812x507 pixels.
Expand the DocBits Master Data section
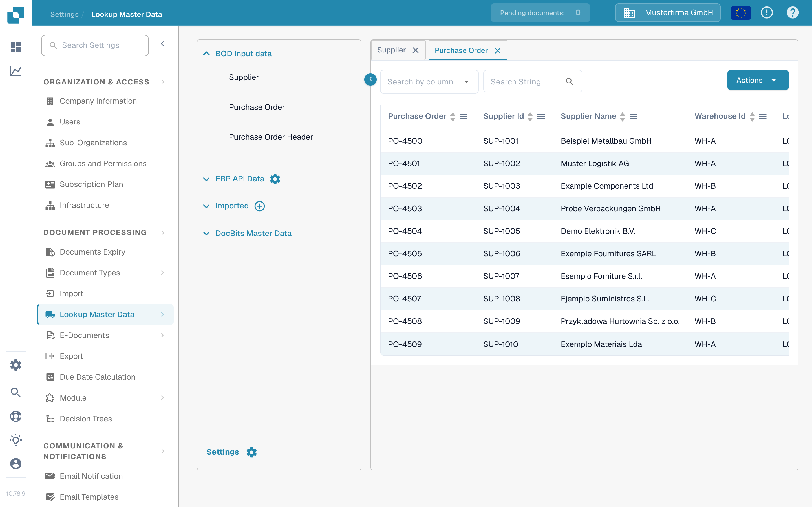tap(206, 234)
